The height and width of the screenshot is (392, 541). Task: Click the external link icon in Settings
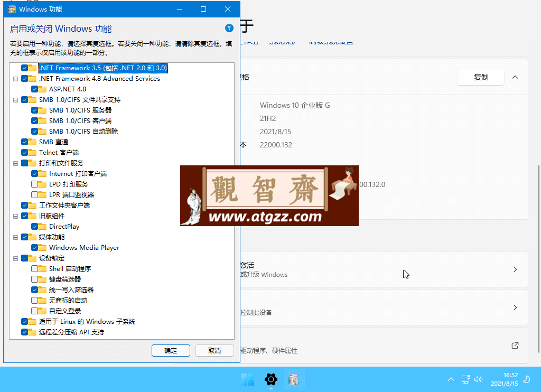(515, 346)
